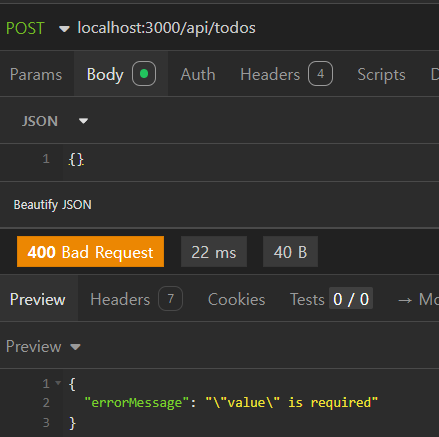
Task: Click the green indicator badge on Body tab
Action: (x=144, y=74)
